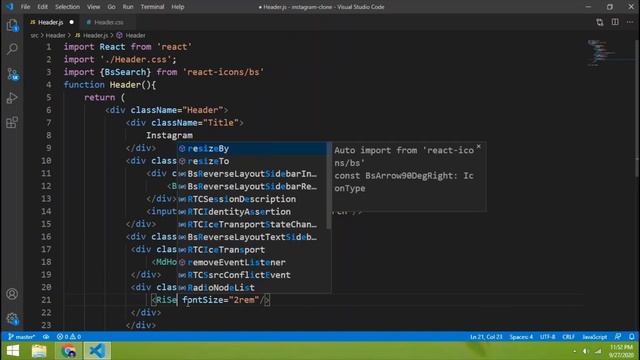Select the BsReverseLayoutSidebarRe suggestion
This screenshot has width=640, height=360.
252,187
